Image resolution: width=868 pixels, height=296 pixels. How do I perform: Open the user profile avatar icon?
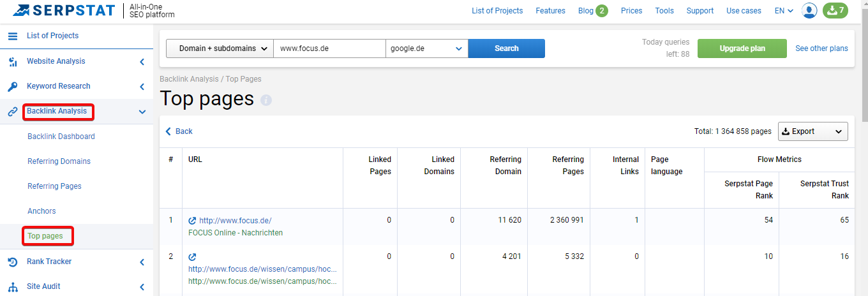809,11
